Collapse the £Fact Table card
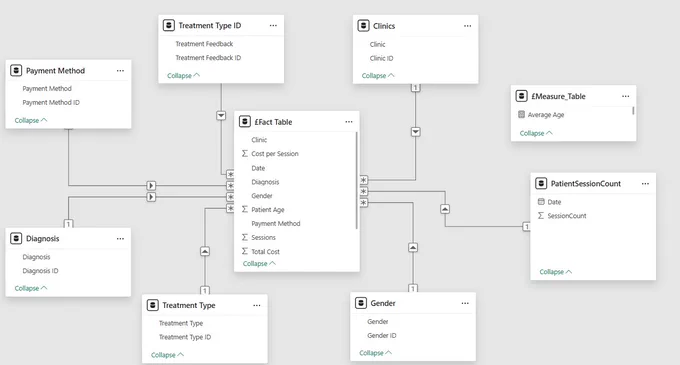Viewport: 680px width, 365px height. click(x=259, y=264)
